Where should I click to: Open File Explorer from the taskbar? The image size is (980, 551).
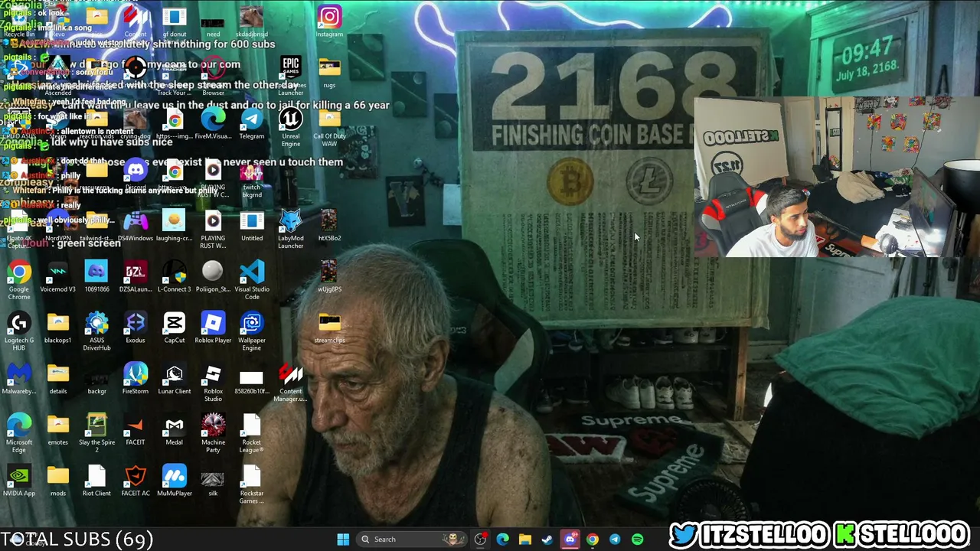524,540
